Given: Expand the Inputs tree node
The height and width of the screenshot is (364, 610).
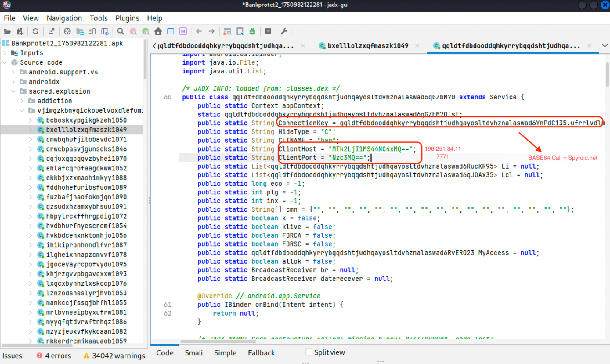Looking at the screenshot, I should pos(5,53).
